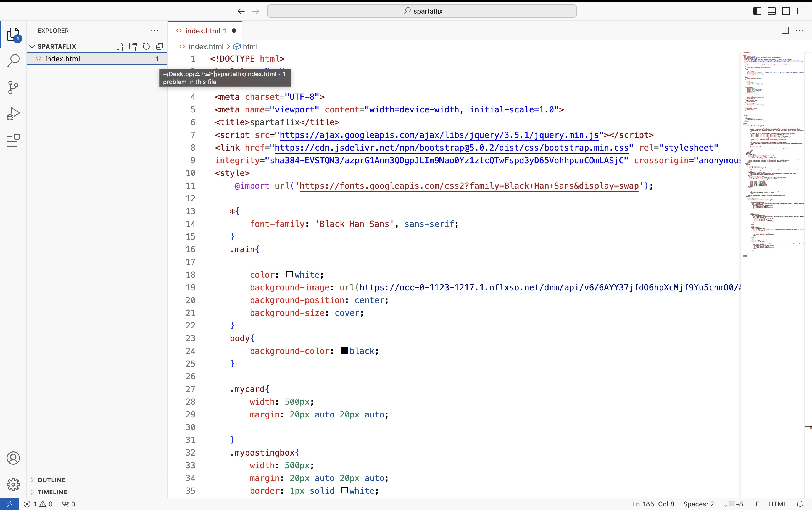Screen dimensions: 812x510
Task: Change file encoding UTF-8
Action: pyautogui.click(x=733, y=504)
